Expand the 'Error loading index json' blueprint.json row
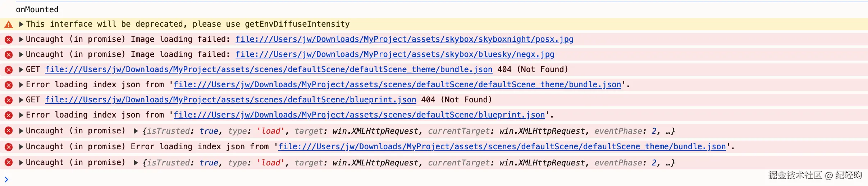This screenshot has width=868, height=186. point(21,115)
